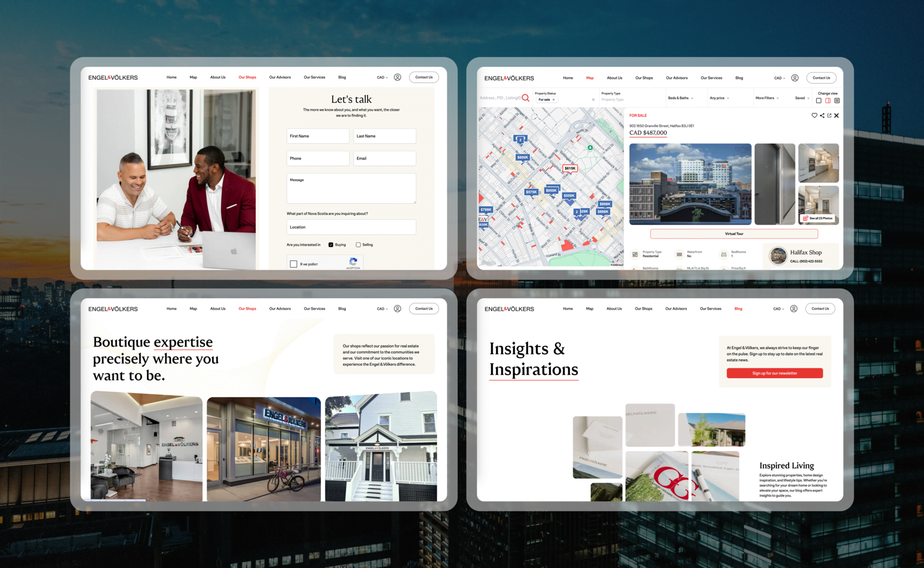Tick the reCAPTCHA robot checkbox
Image resolution: width=924 pixels, height=568 pixels.
pyautogui.click(x=293, y=264)
